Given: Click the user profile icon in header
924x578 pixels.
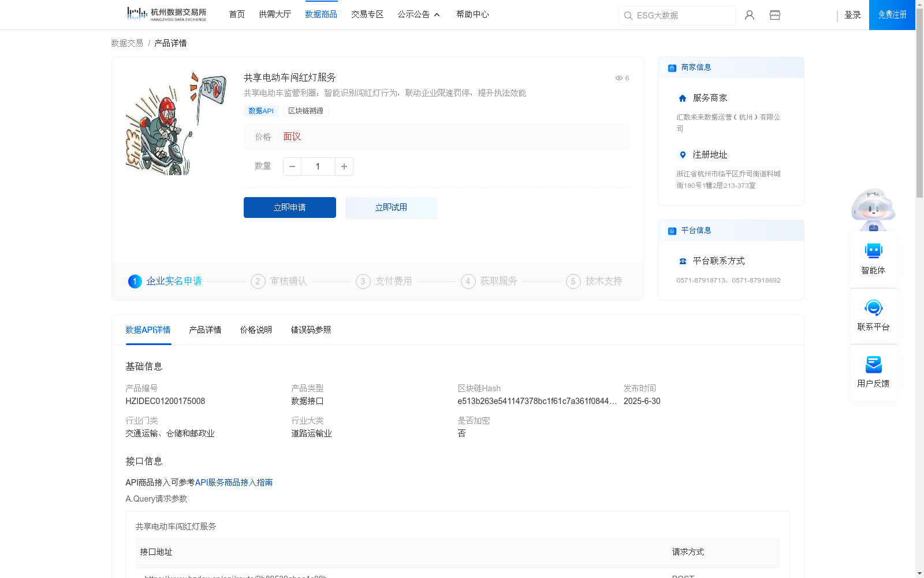Looking at the screenshot, I should 750,15.
